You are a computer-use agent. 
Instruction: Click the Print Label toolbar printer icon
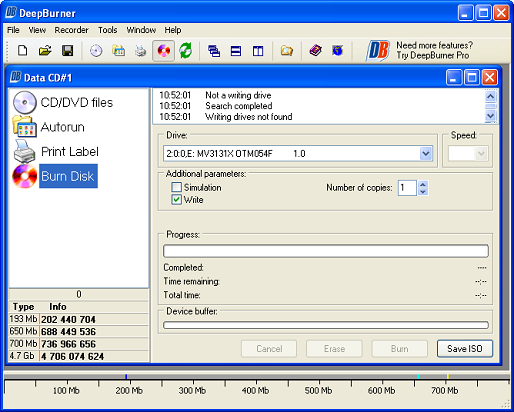pyautogui.click(x=141, y=51)
